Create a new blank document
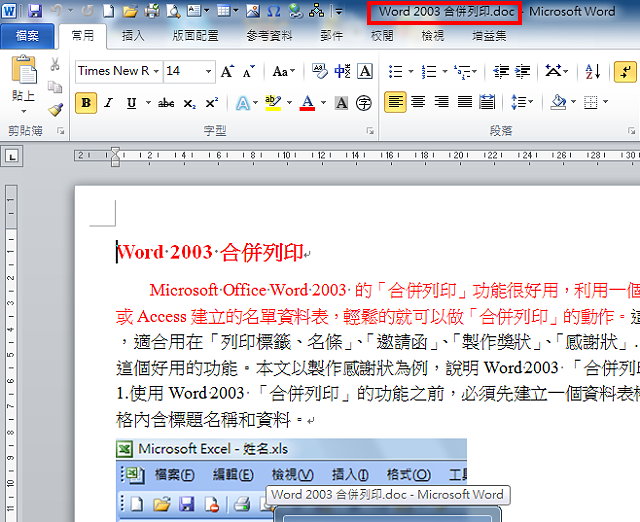Screen dimensions: 640x522 tap(108, 11)
